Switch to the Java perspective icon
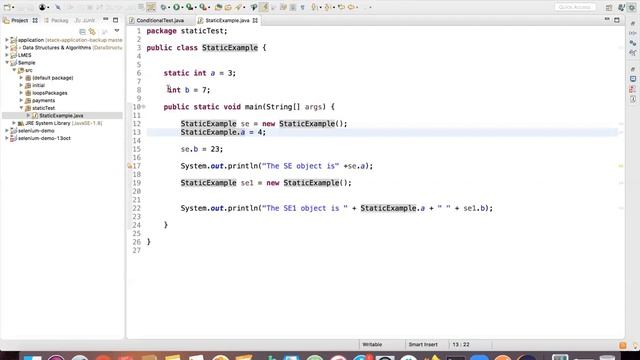Screen dimensions: 640x360 tap(621, 7)
